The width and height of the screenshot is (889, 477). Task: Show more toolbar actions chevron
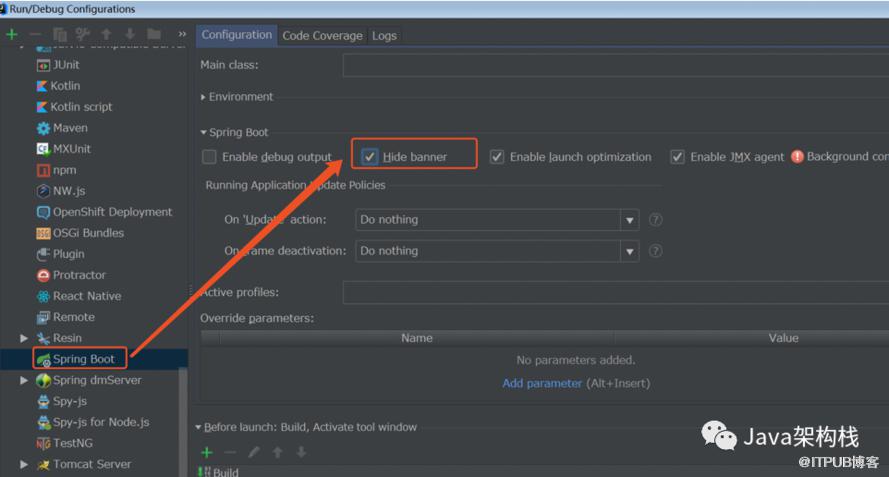click(x=182, y=34)
